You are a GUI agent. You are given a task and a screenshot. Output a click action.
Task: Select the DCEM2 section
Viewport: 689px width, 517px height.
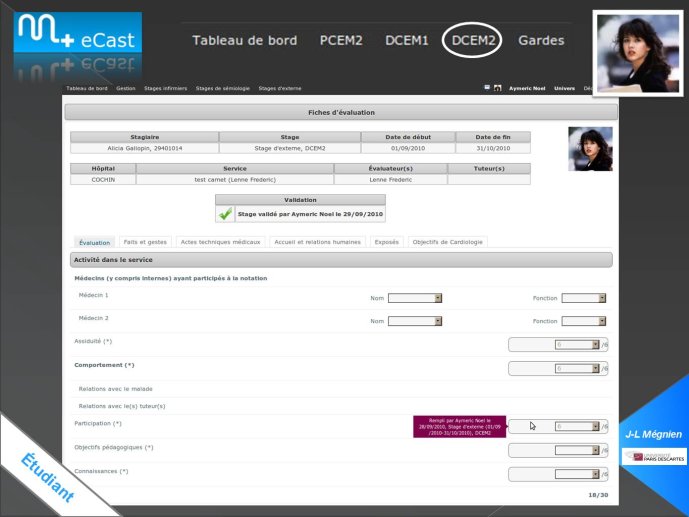coord(473,40)
